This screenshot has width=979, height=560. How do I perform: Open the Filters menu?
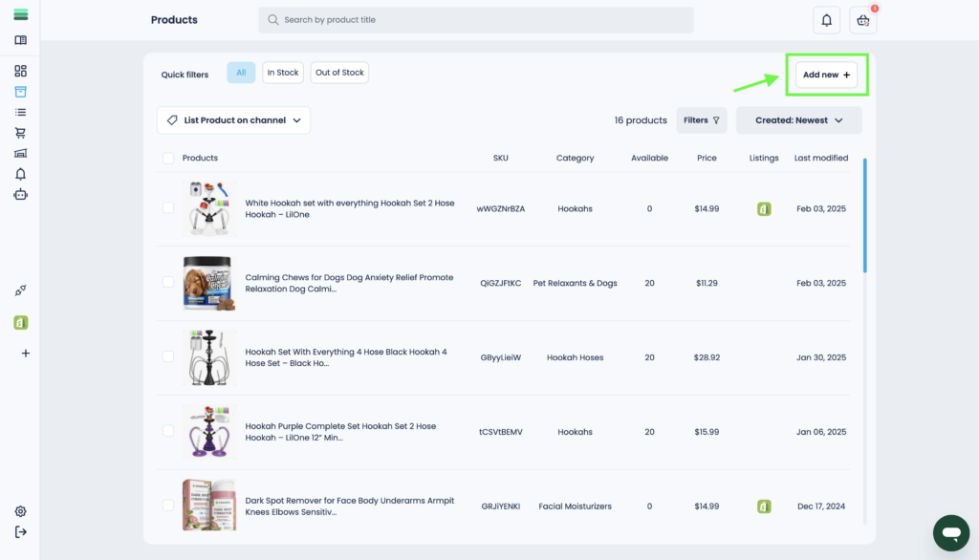coord(701,120)
